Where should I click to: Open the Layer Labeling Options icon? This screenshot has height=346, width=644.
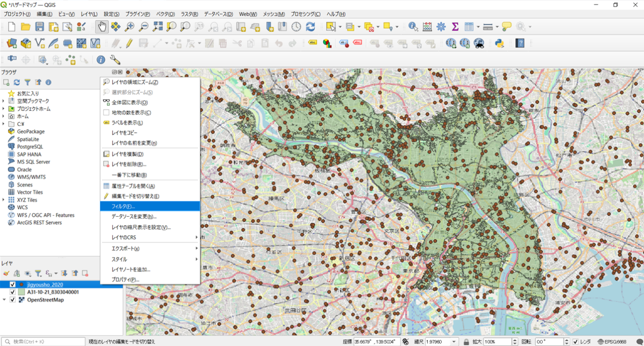[x=312, y=43]
